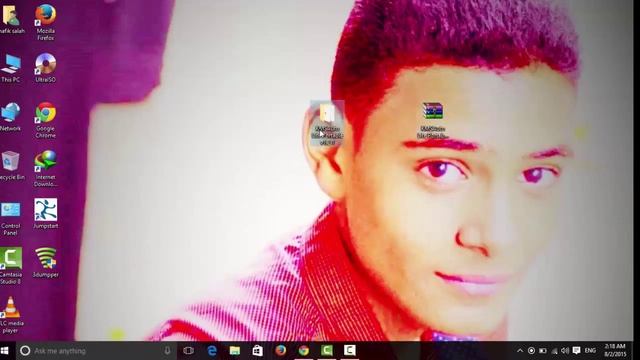Open File Explorer from the taskbar
This screenshot has height=360, width=640.
(235, 350)
